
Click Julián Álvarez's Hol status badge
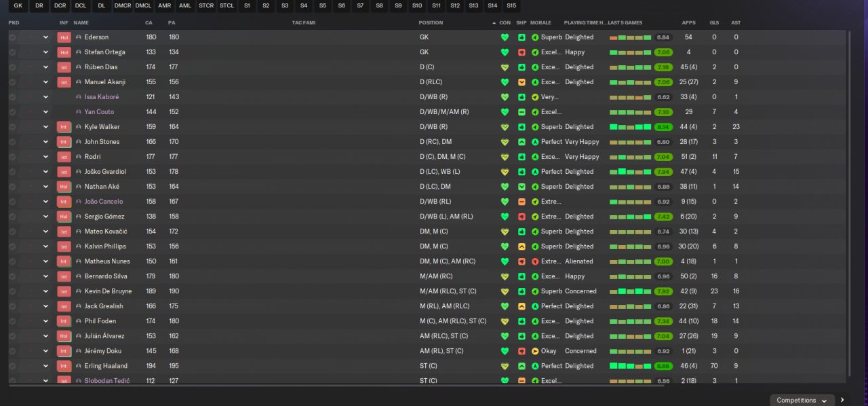[64, 336]
